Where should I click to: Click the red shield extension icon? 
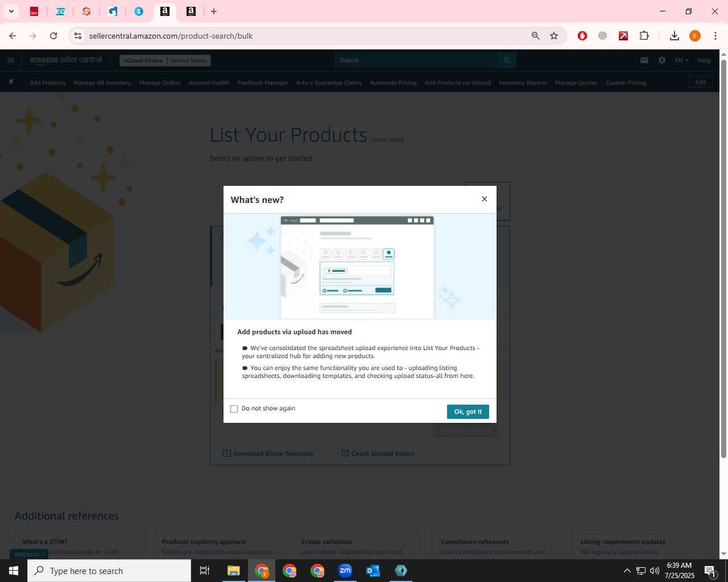(582, 36)
